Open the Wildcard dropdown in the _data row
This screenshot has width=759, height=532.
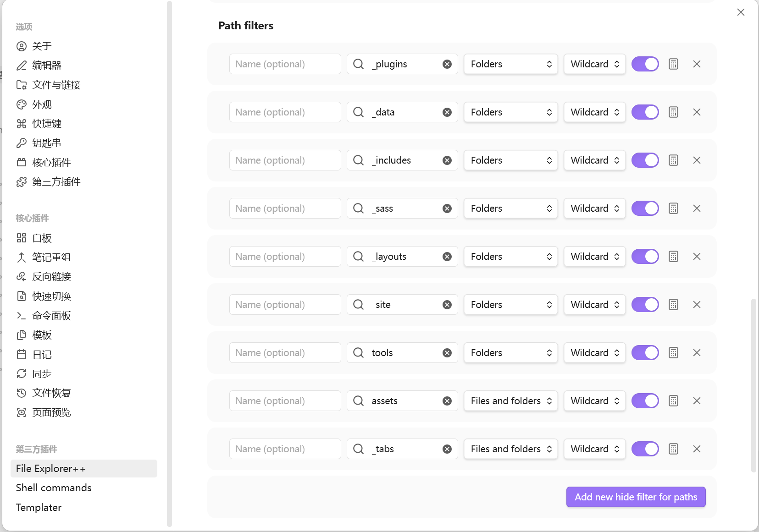point(594,112)
